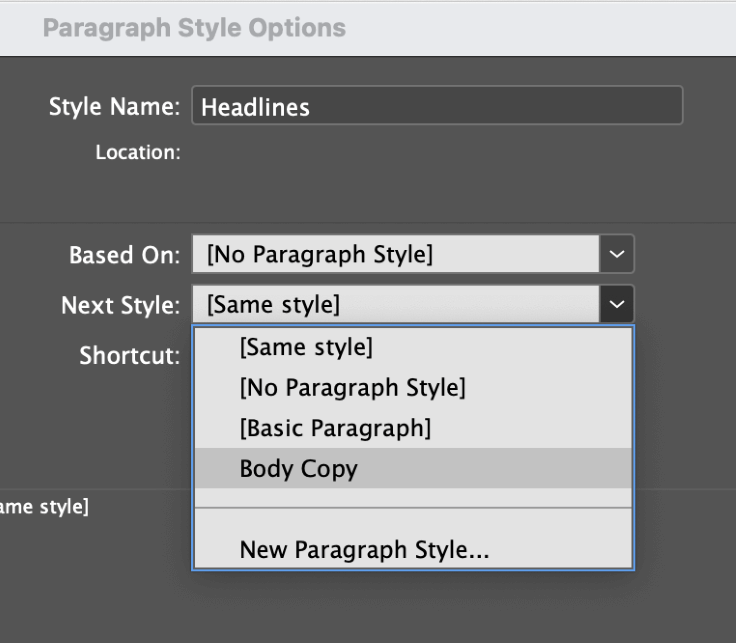The image size is (736, 643).
Task: Click the style settings summary text
Action: [x=44, y=507]
